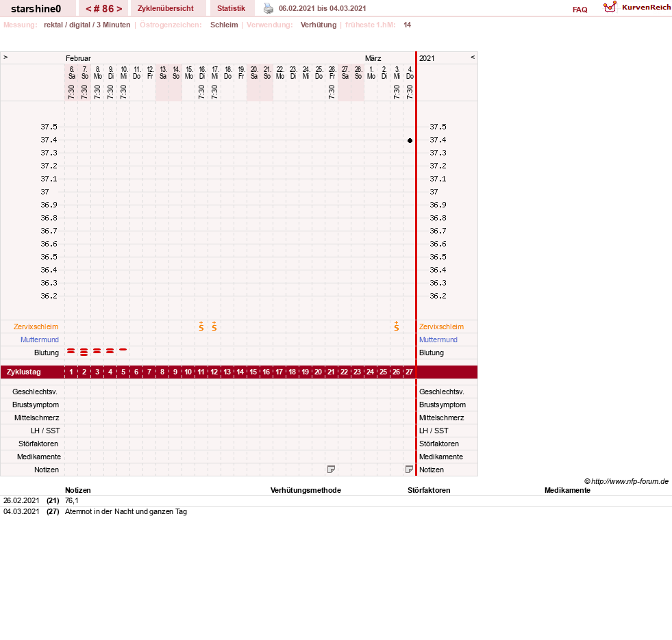Click the date range 06.02.2021 bis 04.03.2021
Image resolution: width=672 pixels, height=640 pixels.
click(x=322, y=8)
